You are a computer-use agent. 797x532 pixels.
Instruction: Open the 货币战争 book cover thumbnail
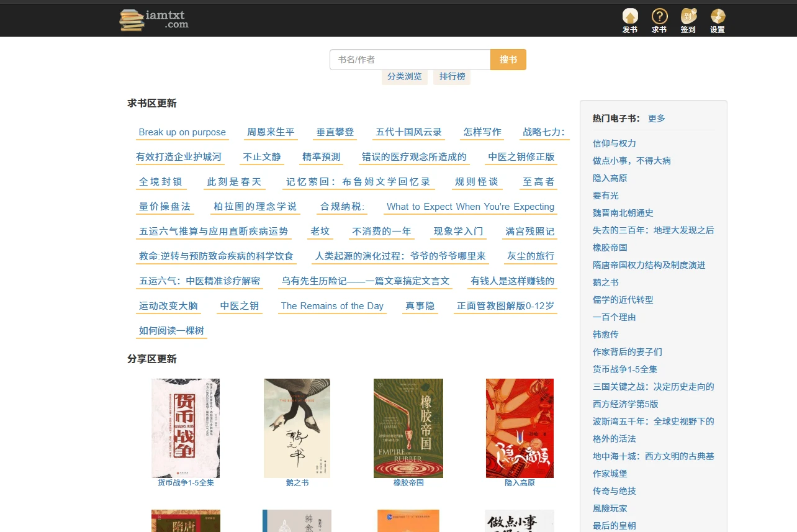[186, 428]
